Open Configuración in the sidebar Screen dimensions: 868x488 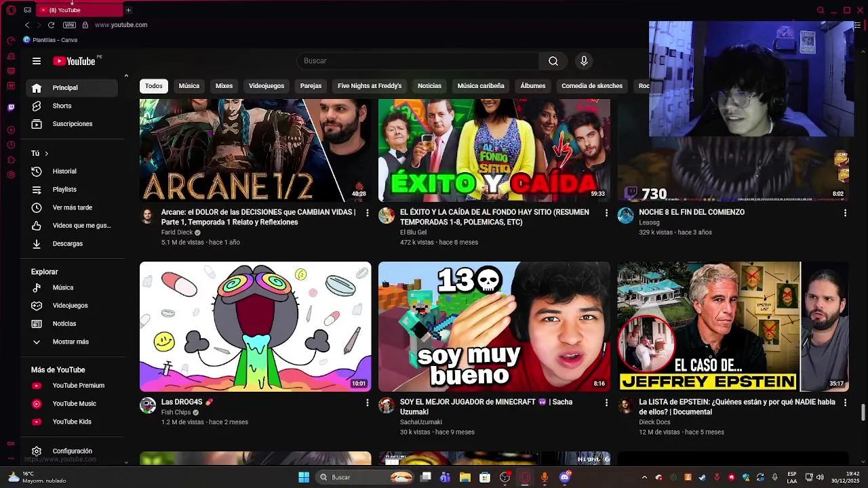pyautogui.click(x=73, y=451)
